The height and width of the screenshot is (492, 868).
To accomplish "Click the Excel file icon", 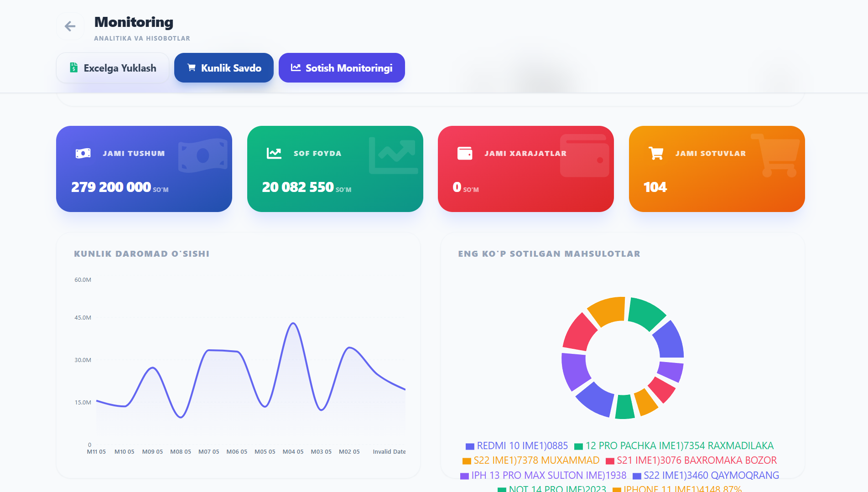I will click(73, 67).
